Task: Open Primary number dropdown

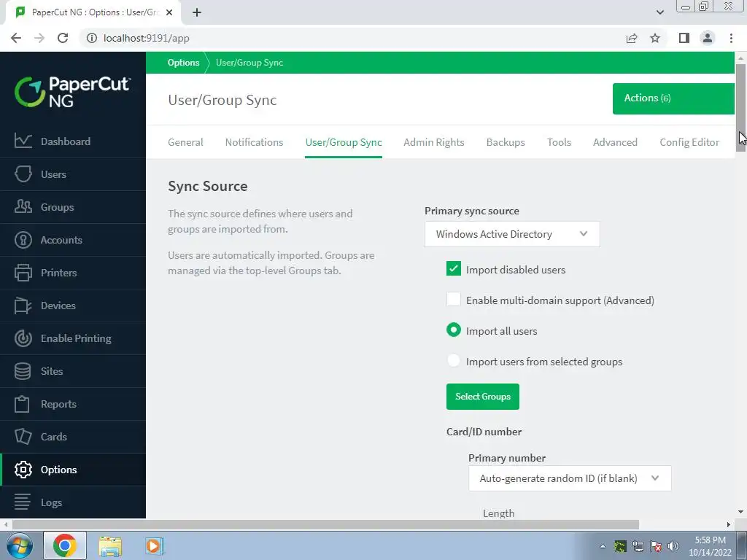Action: [570, 478]
